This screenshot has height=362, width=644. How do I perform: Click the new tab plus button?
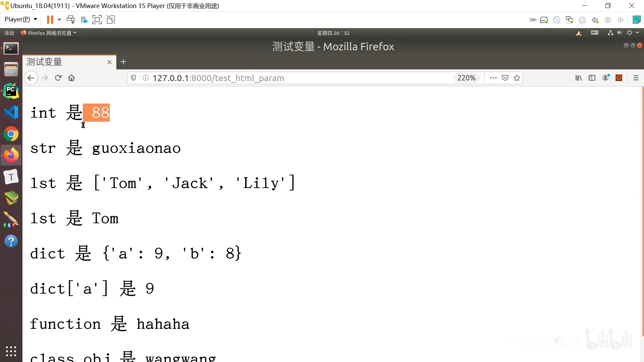coord(123,62)
